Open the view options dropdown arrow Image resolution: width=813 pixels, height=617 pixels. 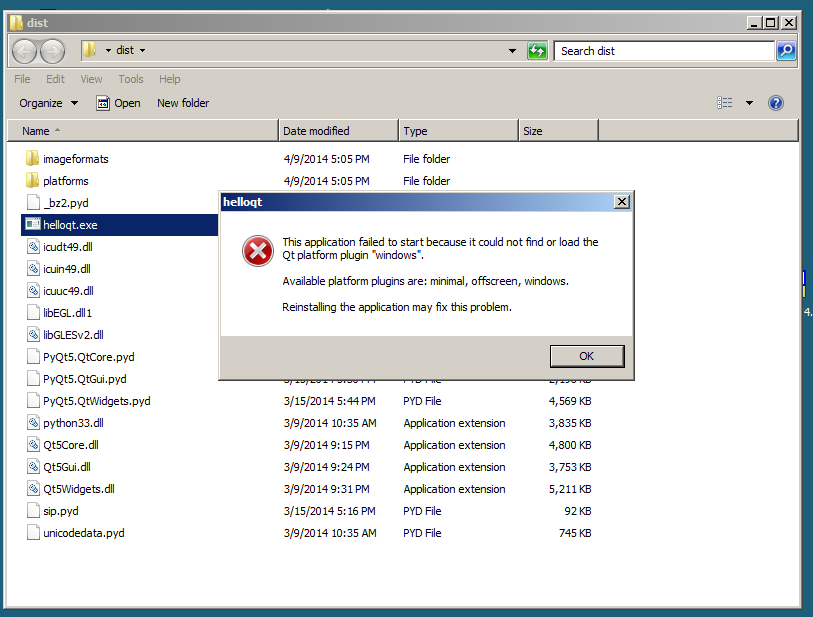point(749,103)
